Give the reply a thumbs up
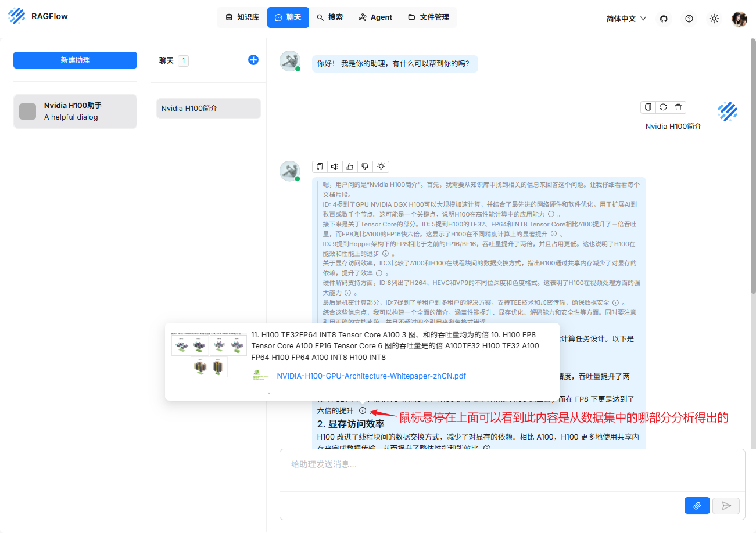 point(350,167)
